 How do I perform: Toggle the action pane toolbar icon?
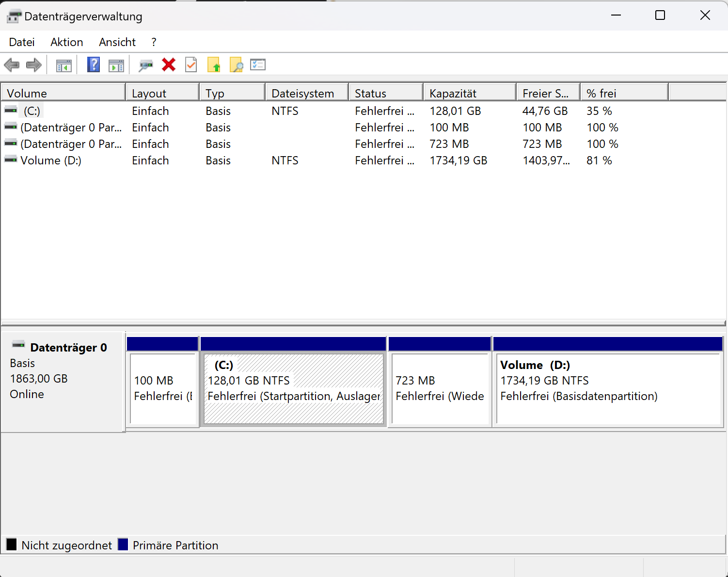[x=116, y=65]
